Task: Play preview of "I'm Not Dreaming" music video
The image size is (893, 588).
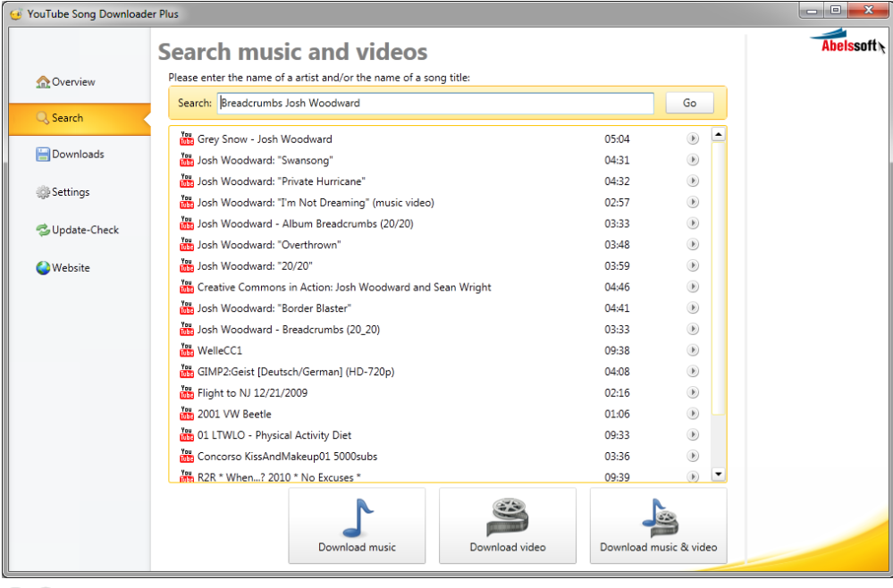Action: pos(693,202)
